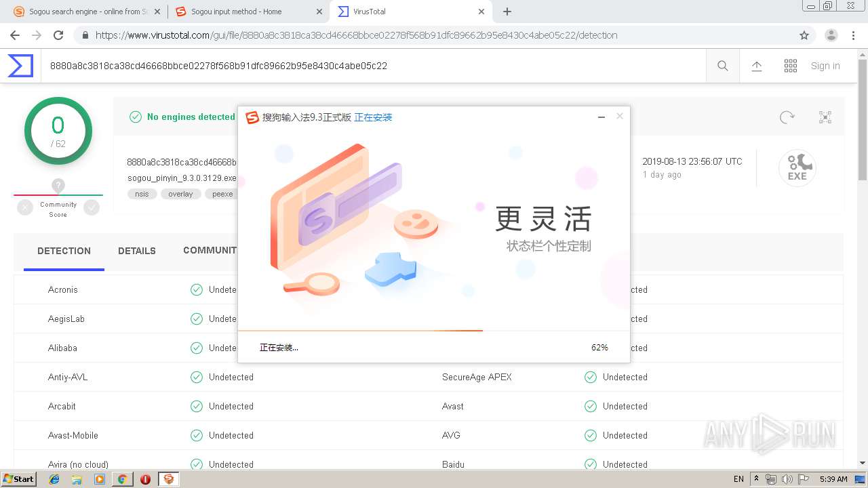The width and height of the screenshot is (868, 488).
Task: Open file explorer folder taskbar icon
Action: tap(77, 479)
